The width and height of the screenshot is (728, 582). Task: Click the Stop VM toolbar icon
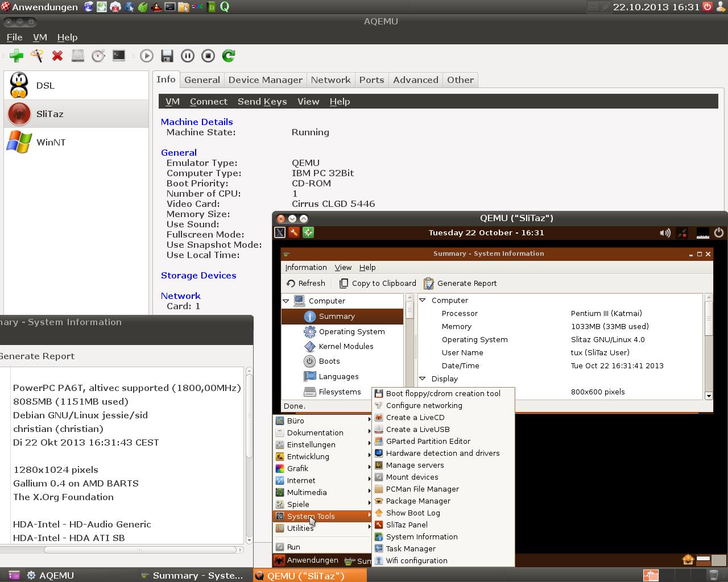click(x=208, y=56)
